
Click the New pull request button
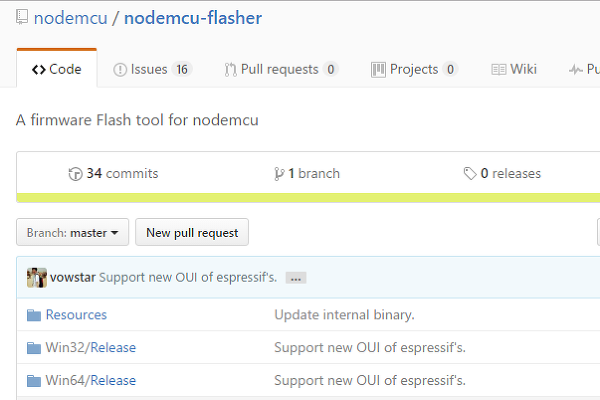(x=192, y=232)
